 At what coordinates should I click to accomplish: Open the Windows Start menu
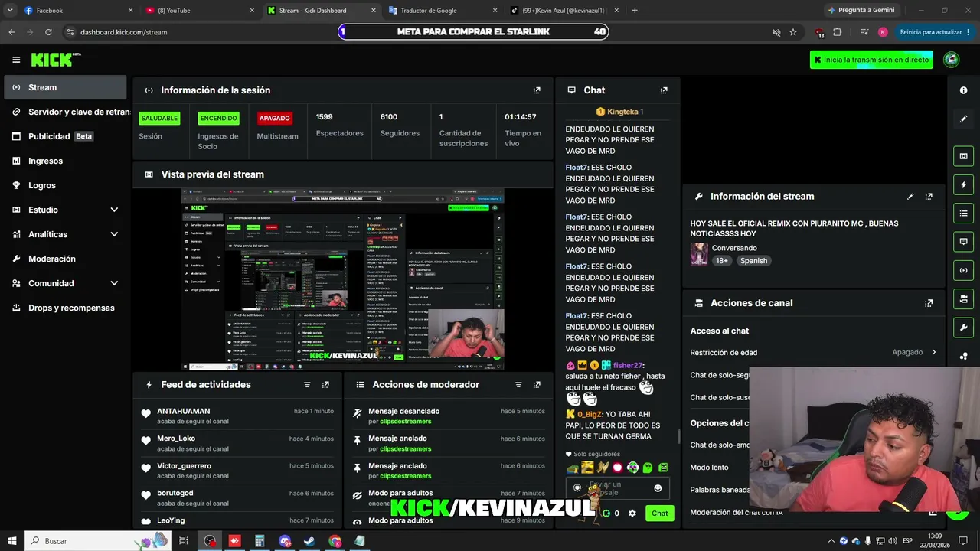pos(12,541)
